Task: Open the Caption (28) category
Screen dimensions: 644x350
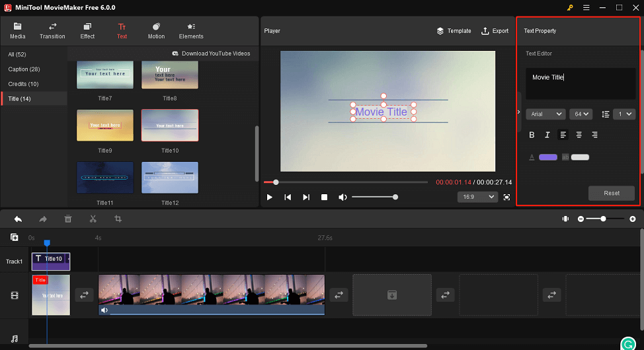Action: pos(24,69)
